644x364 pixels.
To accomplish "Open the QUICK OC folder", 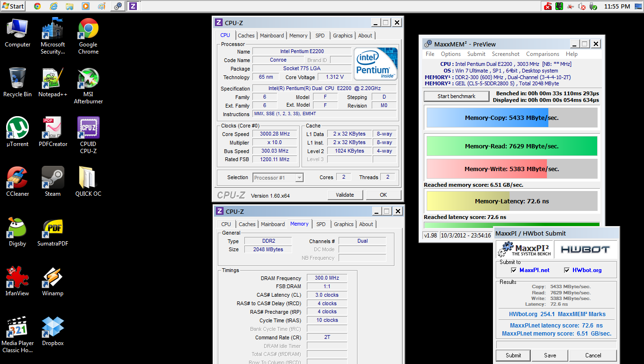I will (88, 182).
